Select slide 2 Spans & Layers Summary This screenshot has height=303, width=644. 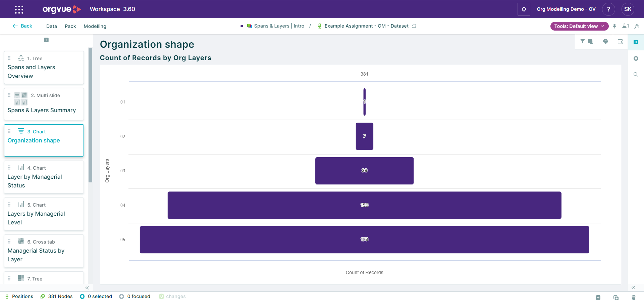point(44,104)
